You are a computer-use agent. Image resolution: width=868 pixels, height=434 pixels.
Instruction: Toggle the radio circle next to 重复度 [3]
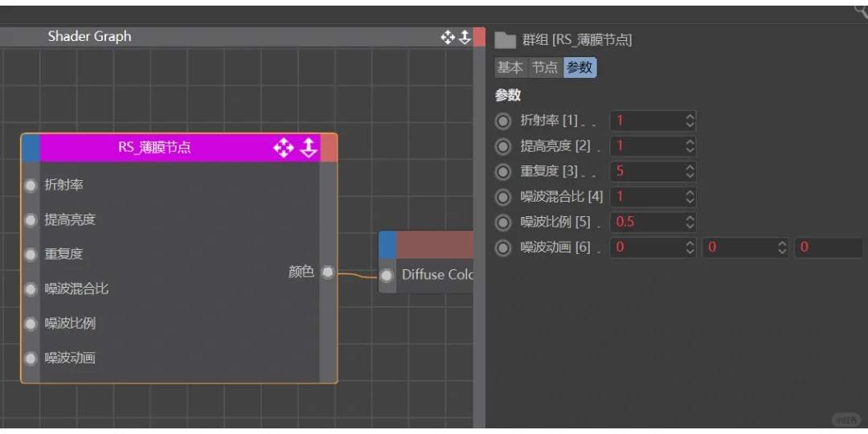coord(502,172)
